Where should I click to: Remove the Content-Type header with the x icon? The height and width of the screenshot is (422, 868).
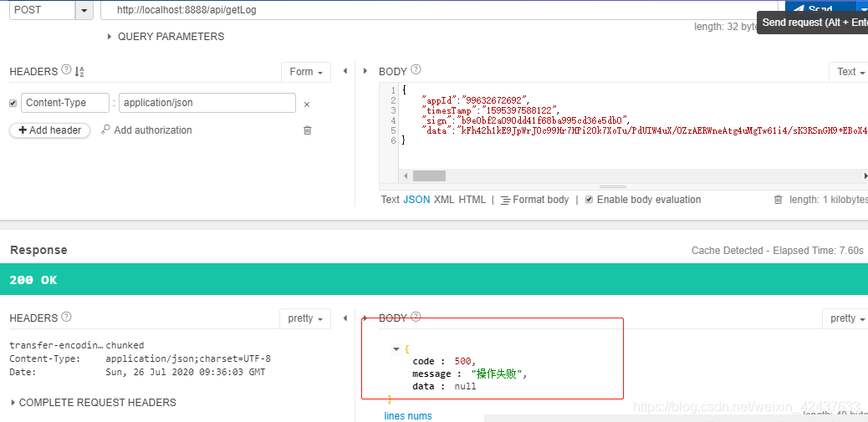pyautogui.click(x=307, y=104)
